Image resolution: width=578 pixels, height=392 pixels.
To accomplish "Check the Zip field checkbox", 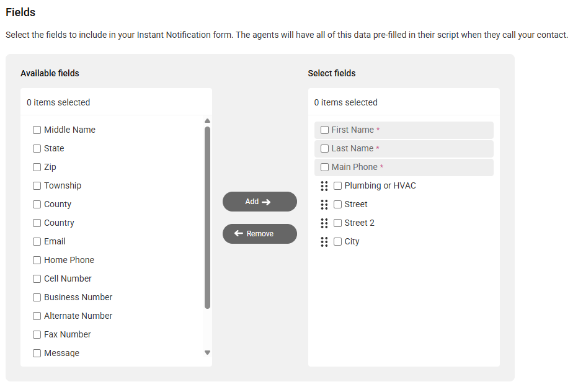I will (x=37, y=167).
